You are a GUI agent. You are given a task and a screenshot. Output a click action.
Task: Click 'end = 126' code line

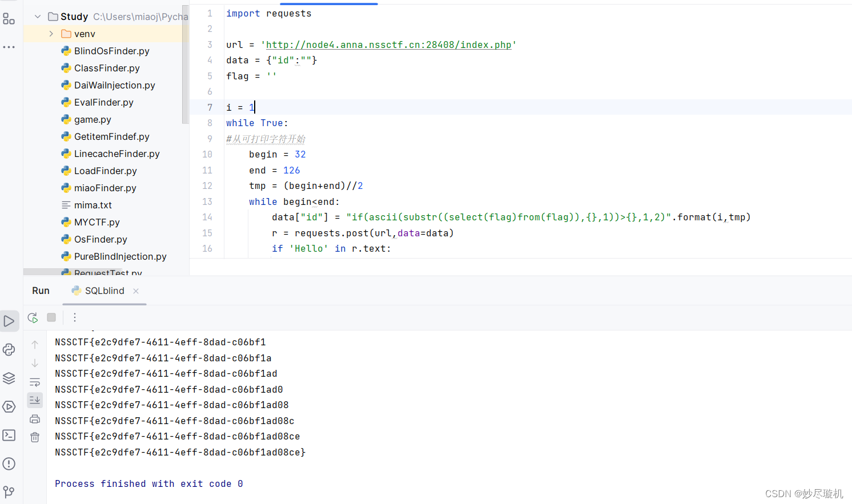point(275,170)
